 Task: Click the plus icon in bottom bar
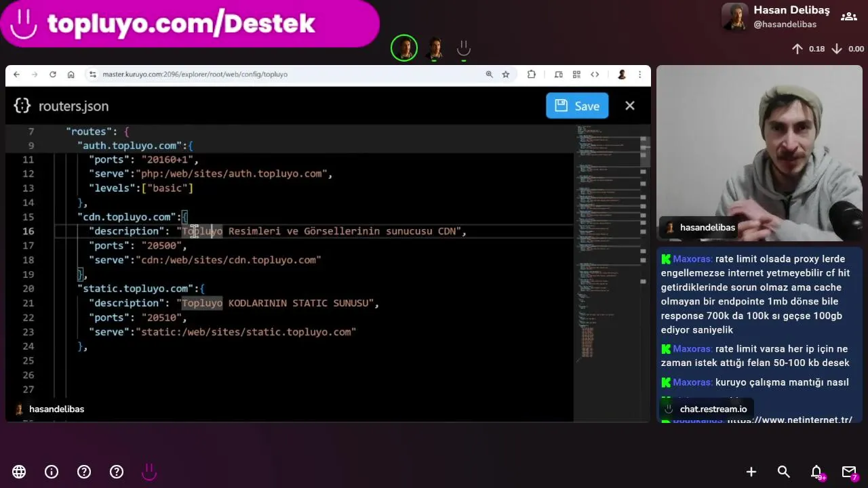(x=751, y=472)
